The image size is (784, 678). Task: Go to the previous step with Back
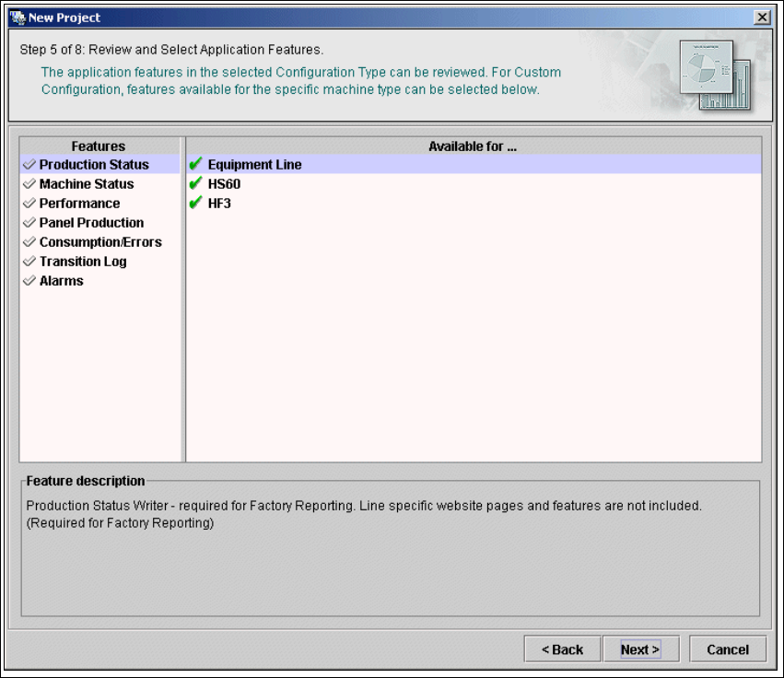(x=562, y=649)
